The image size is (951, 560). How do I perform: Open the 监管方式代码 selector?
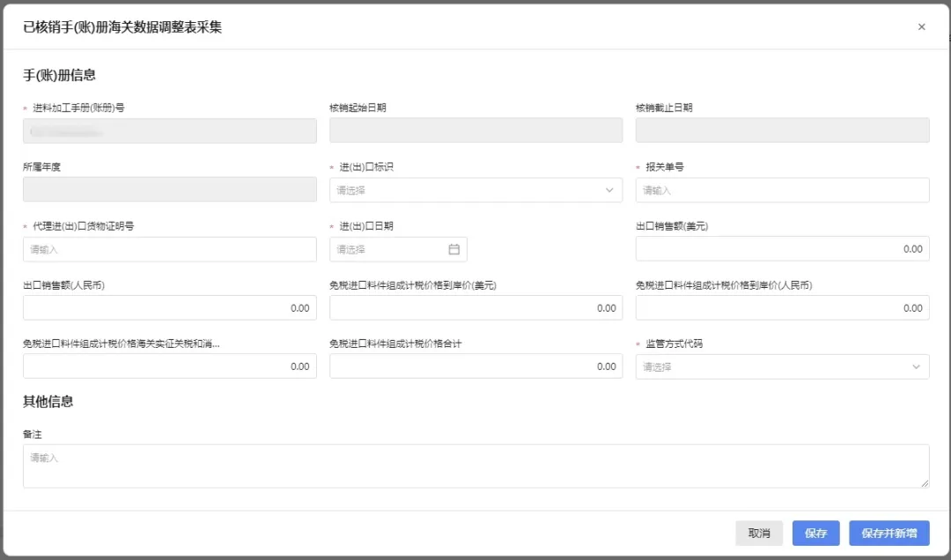pos(782,366)
